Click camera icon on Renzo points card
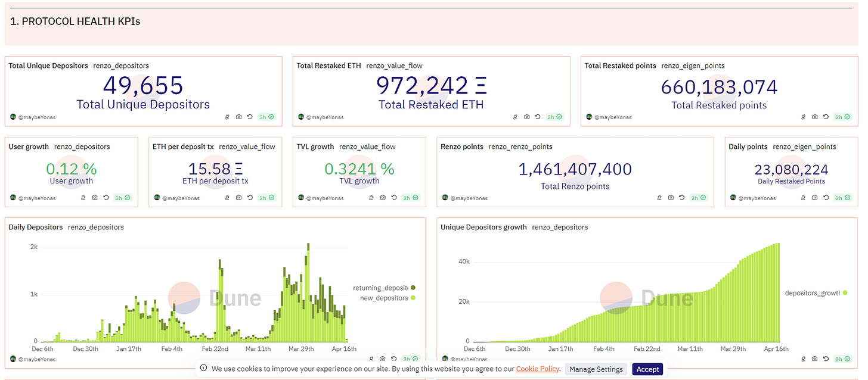The image size is (868, 380). point(671,198)
